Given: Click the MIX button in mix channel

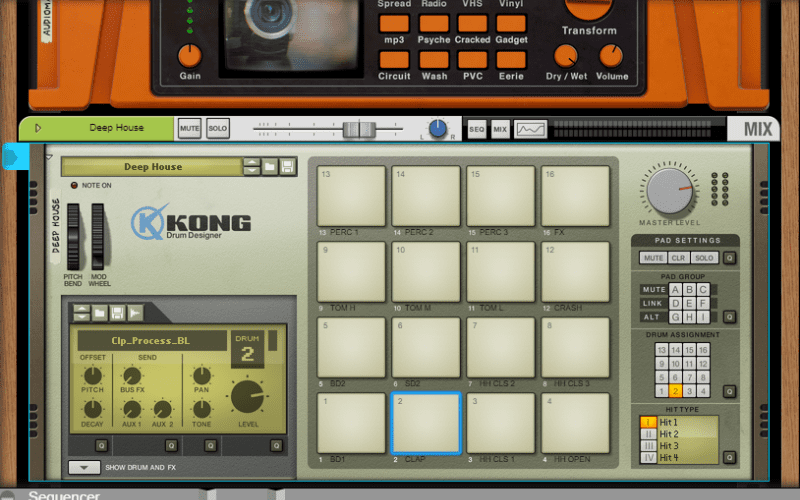Looking at the screenshot, I should click(x=500, y=129).
